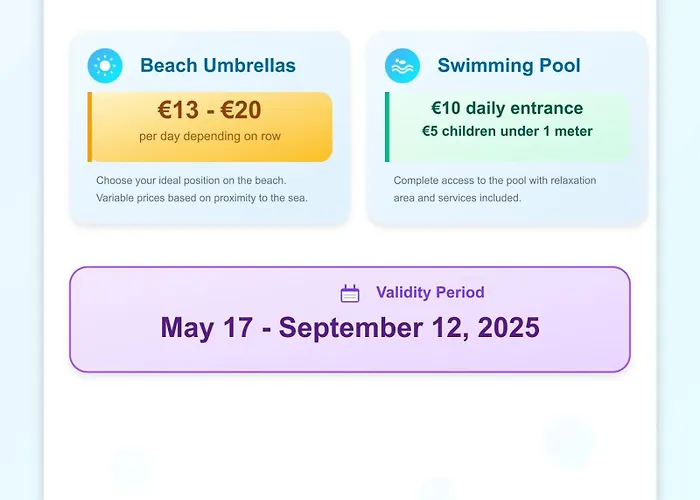Select the Beach Umbrellas heading
The height and width of the screenshot is (500, 700).
pos(218,66)
